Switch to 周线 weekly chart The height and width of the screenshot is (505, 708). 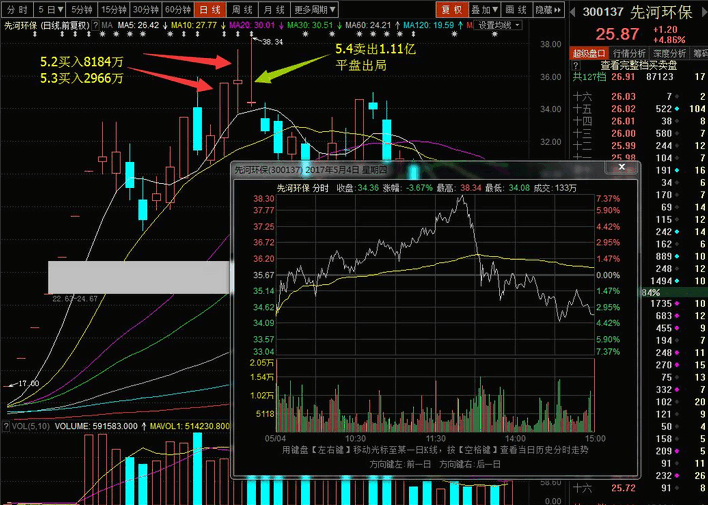pos(242,9)
